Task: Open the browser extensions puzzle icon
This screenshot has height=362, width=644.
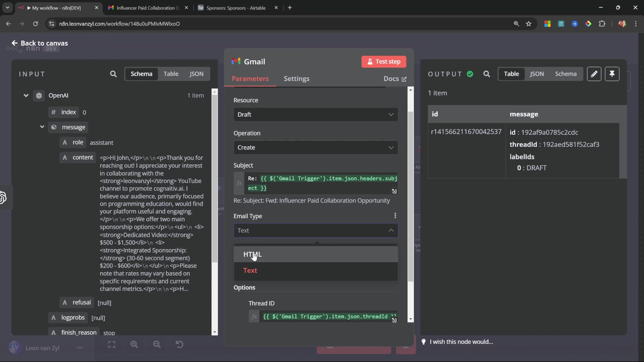Action: point(602,24)
